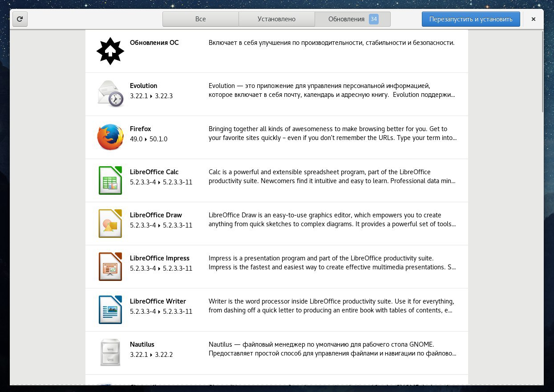The width and height of the screenshot is (554, 392).
Task: Select the LibreOffice Writer title
Action: pyautogui.click(x=158, y=301)
